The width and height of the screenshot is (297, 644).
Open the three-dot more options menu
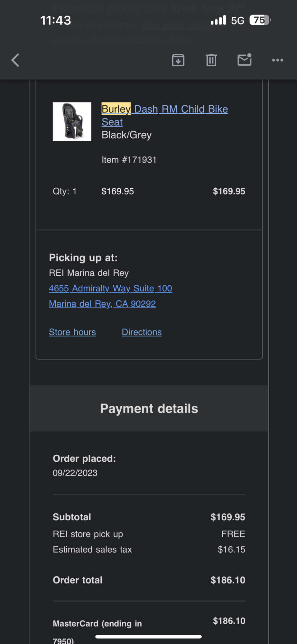277,60
